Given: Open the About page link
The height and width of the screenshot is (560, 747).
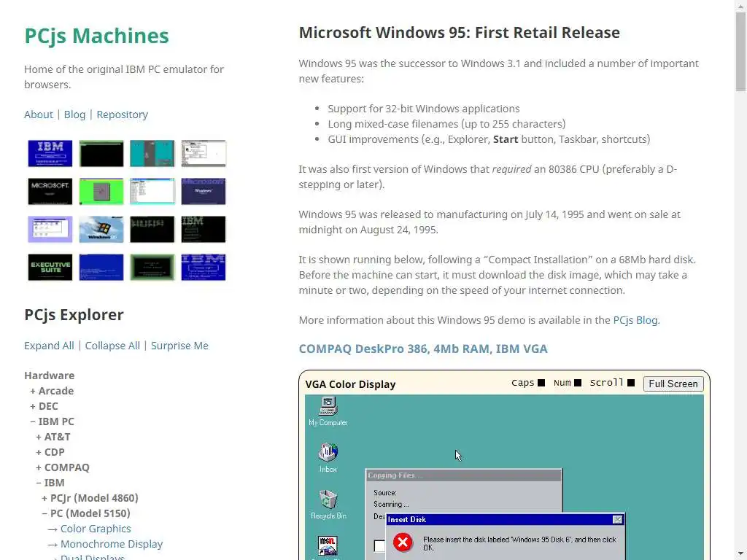Looking at the screenshot, I should coord(39,114).
